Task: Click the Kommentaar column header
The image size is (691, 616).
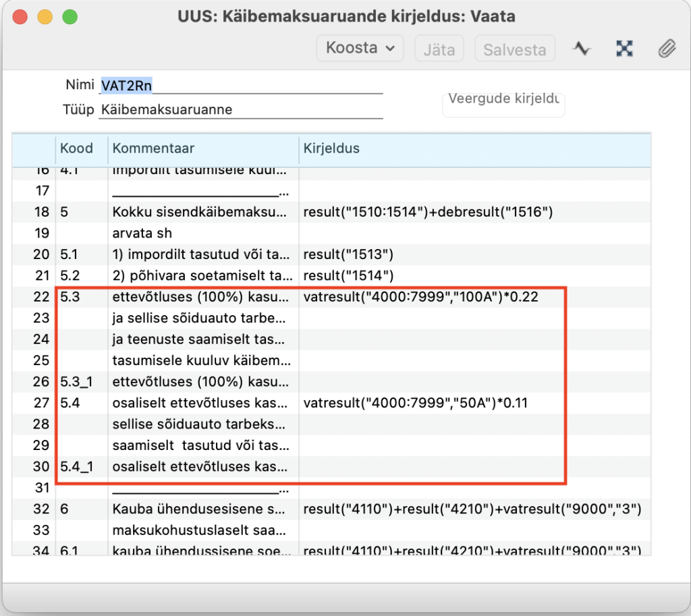Action: 153,148
